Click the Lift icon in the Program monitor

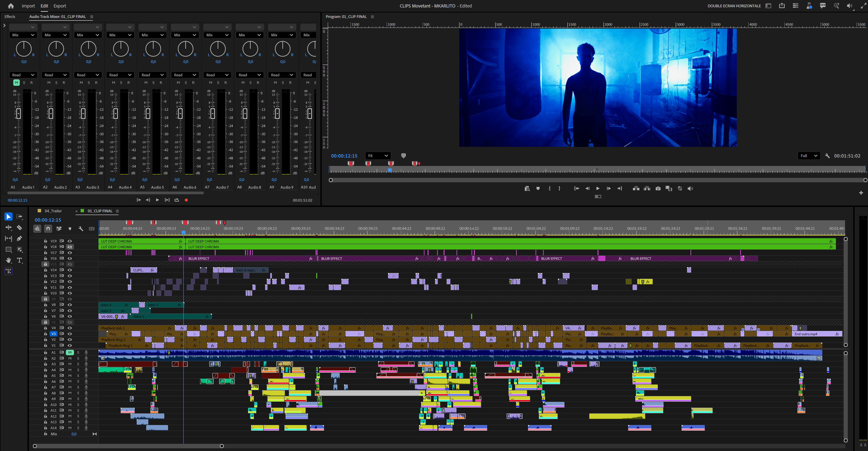(x=636, y=188)
